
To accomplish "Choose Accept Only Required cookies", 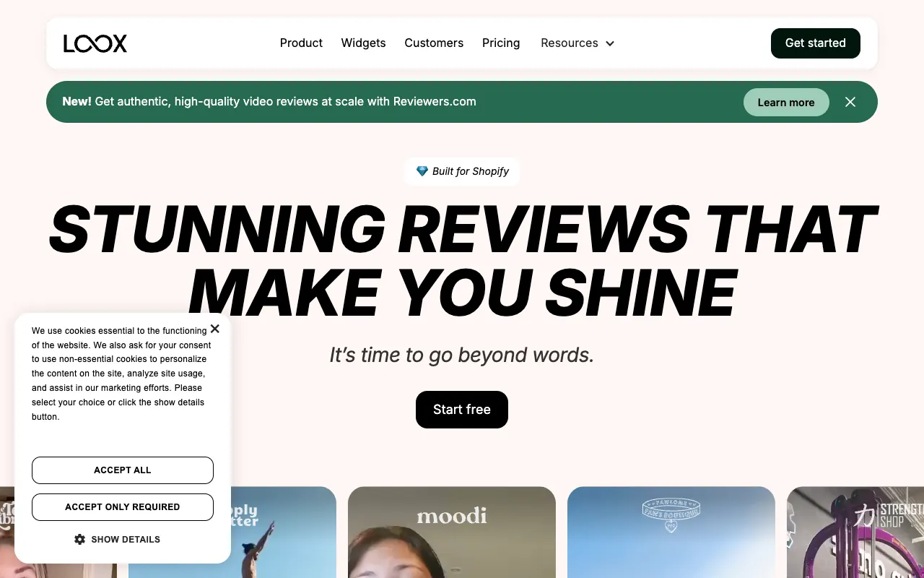I will (123, 507).
